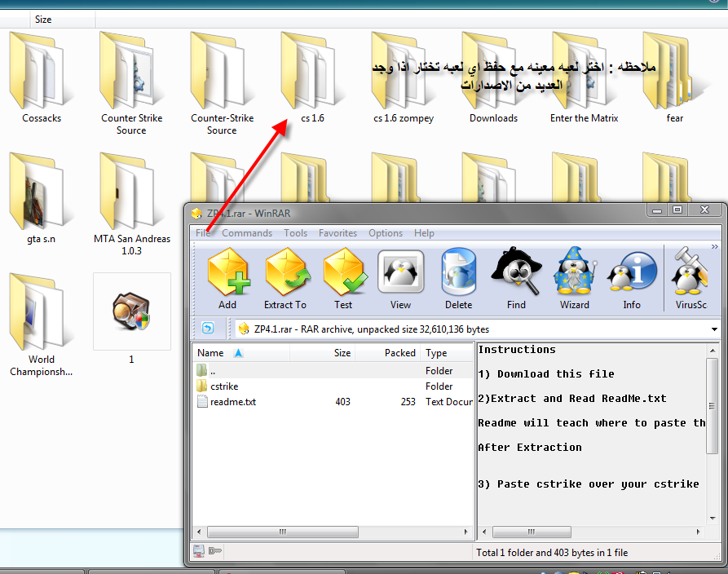Screen dimensions: 728x574
Task: Maximize the WinRAR window
Action: point(677,210)
